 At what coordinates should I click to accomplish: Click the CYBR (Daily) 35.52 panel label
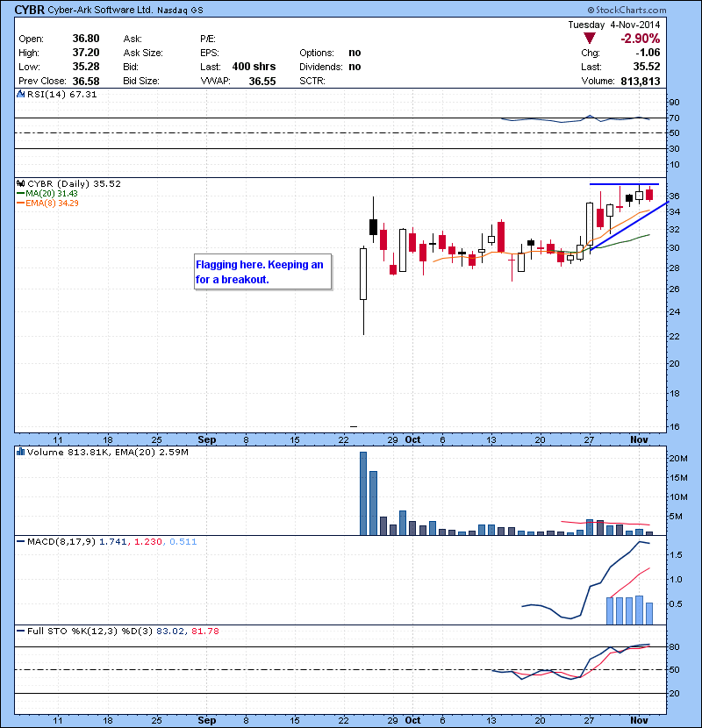coord(74,183)
